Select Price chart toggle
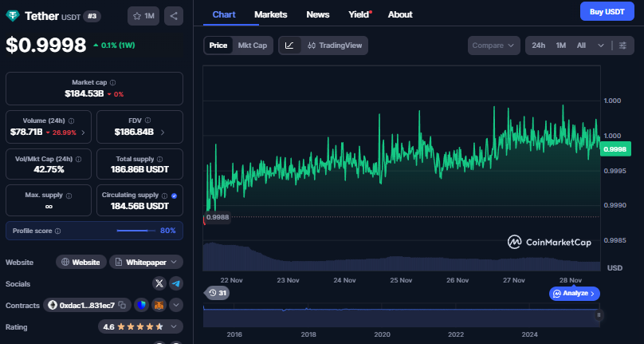Image resolution: width=644 pixels, height=344 pixels. [218, 45]
